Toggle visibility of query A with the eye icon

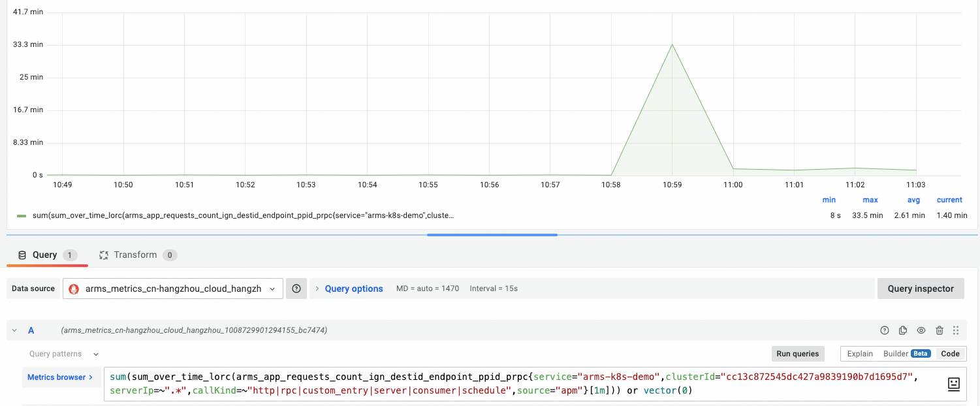pyautogui.click(x=921, y=330)
